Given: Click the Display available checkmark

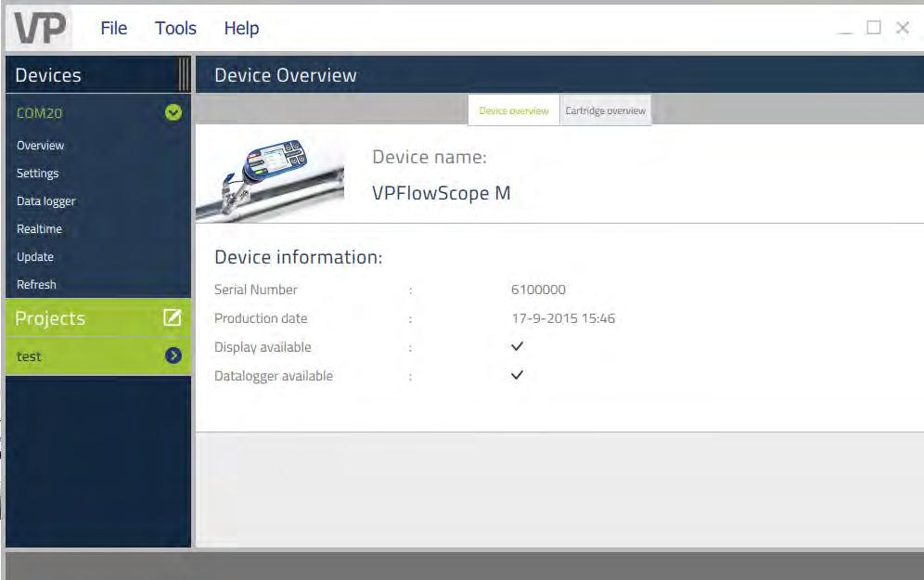Looking at the screenshot, I should pos(517,346).
